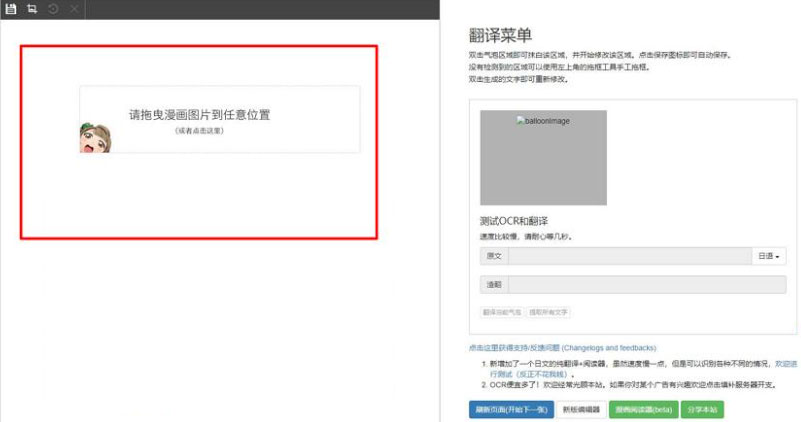Screen dimensions: 801x422
Task: Open the 日语 language dropdown
Action: click(768, 257)
